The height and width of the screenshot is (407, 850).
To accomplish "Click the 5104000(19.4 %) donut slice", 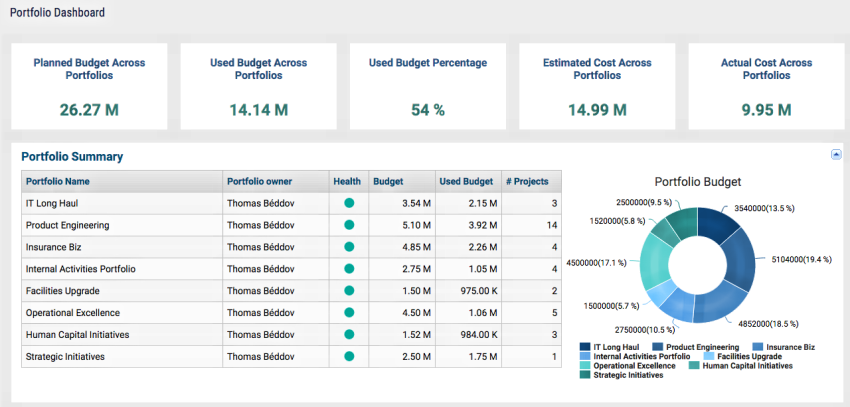I will coord(739,260).
